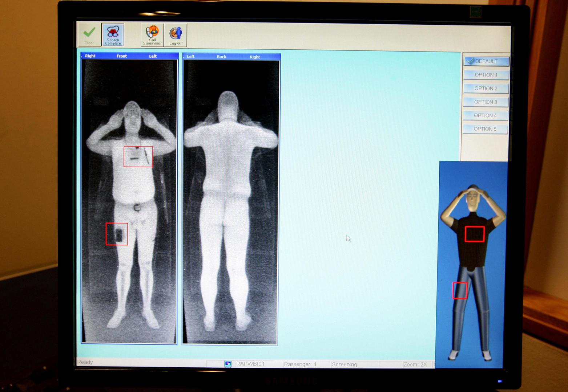Click the Zoom 2X status bar field
568x392 pixels.
point(415,364)
